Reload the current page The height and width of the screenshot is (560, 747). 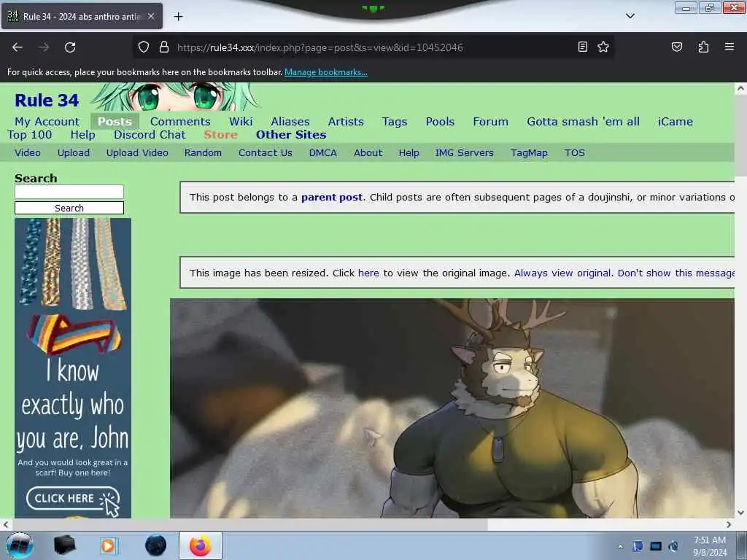(x=70, y=47)
